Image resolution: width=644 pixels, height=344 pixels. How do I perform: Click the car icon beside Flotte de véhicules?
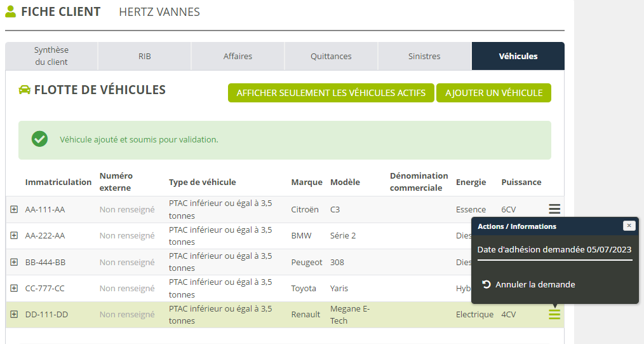pyautogui.click(x=25, y=90)
